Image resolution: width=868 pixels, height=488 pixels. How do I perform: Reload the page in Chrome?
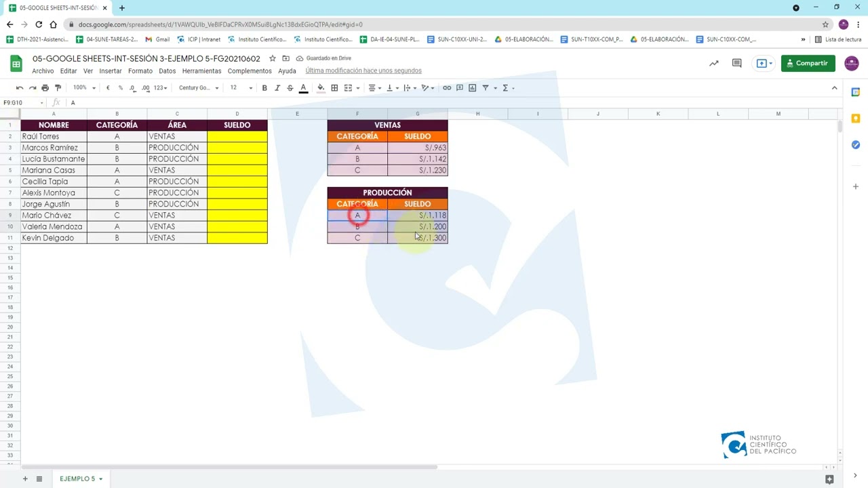coord(39,24)
